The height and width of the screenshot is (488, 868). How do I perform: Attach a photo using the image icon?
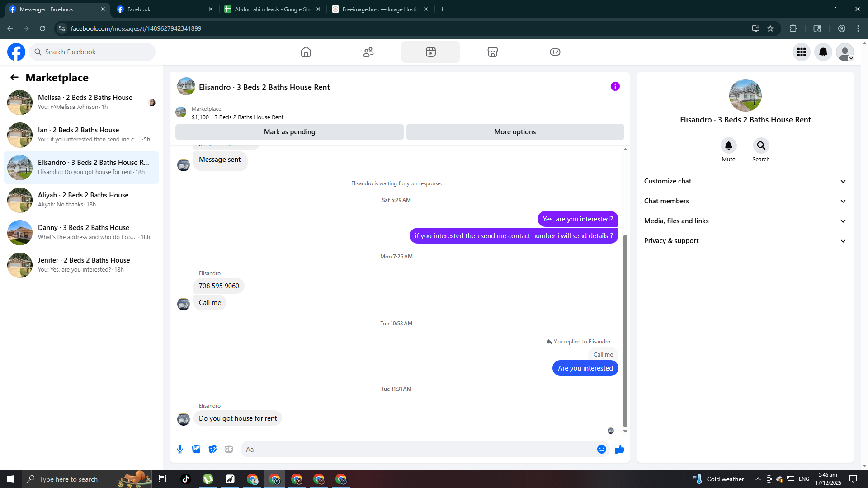pos(196,449)
